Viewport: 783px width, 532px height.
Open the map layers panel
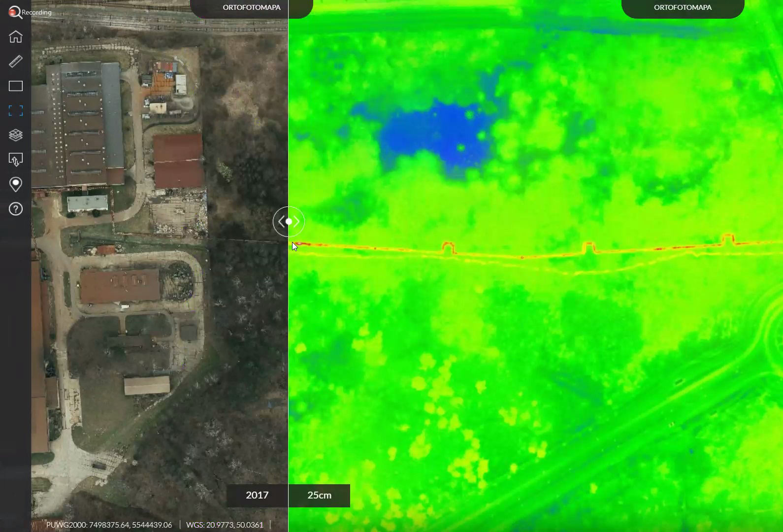click(16, 135)
